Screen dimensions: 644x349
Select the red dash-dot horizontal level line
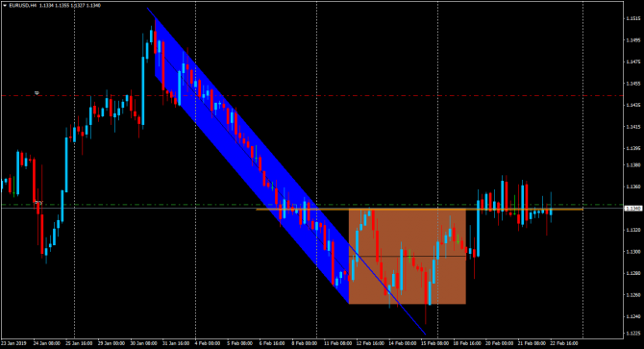[312, 96]
